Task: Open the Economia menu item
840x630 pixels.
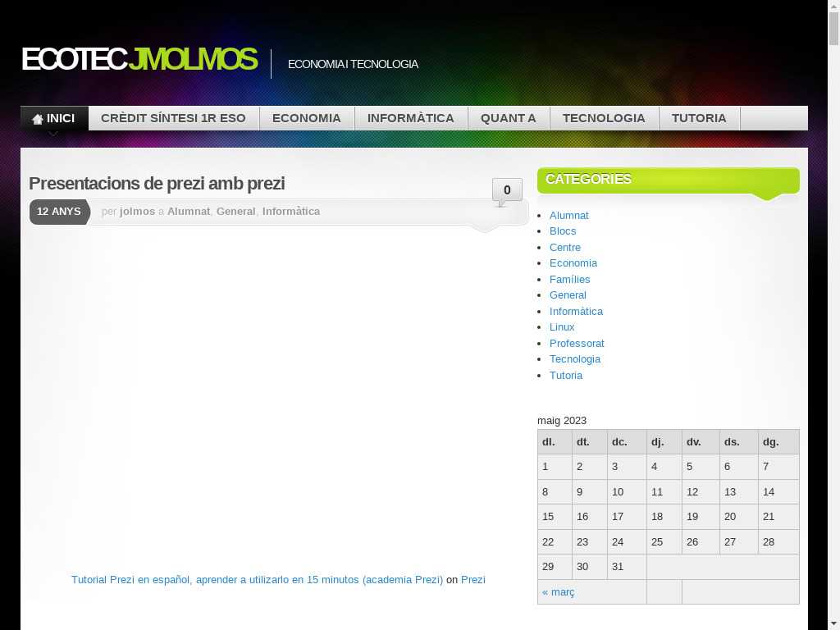Action: coord(306,118)
